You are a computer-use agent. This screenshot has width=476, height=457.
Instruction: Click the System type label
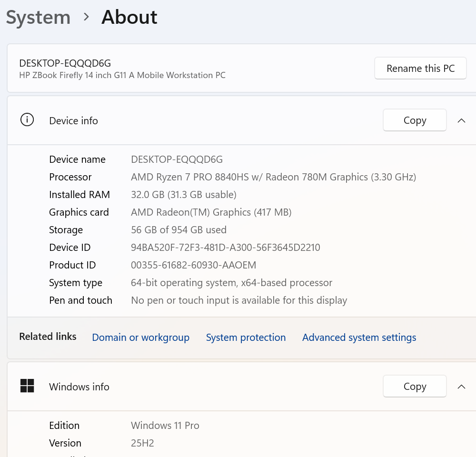tap(76, 282)
